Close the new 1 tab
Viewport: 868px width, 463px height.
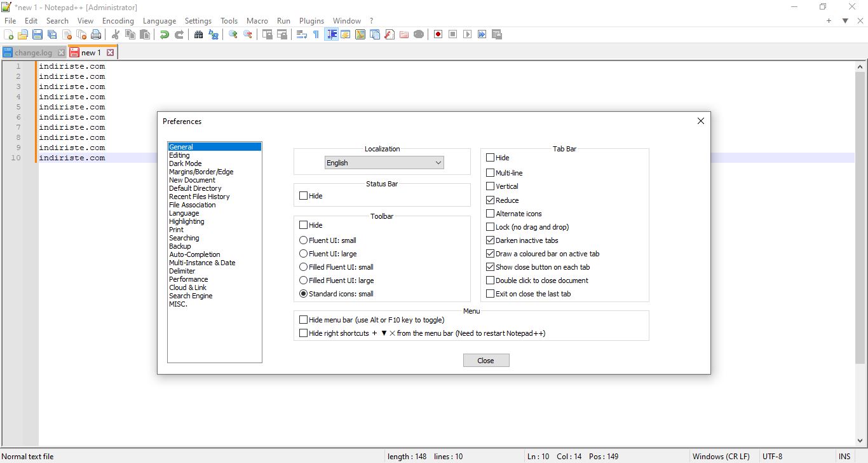click(x=110, y=53)
